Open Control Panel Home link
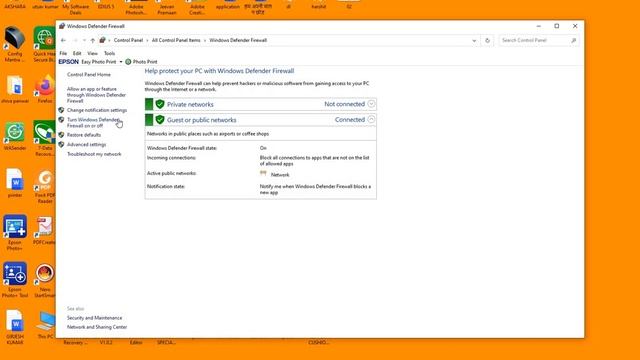The width and height of the screenshot is (640, 360). (89, 75)
